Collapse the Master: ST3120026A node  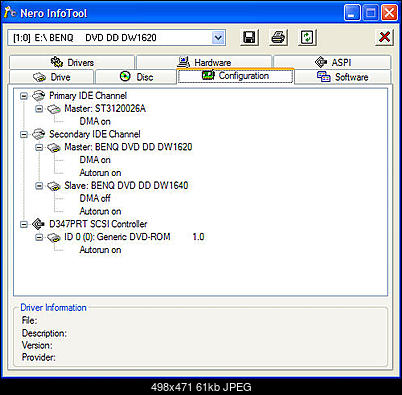click(39, 109)
